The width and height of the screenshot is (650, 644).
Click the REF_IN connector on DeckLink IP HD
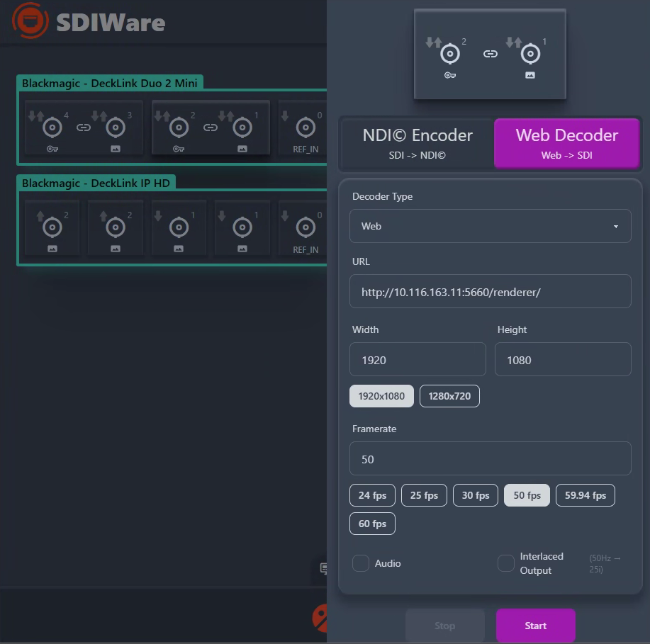click(x=304, y=227)
